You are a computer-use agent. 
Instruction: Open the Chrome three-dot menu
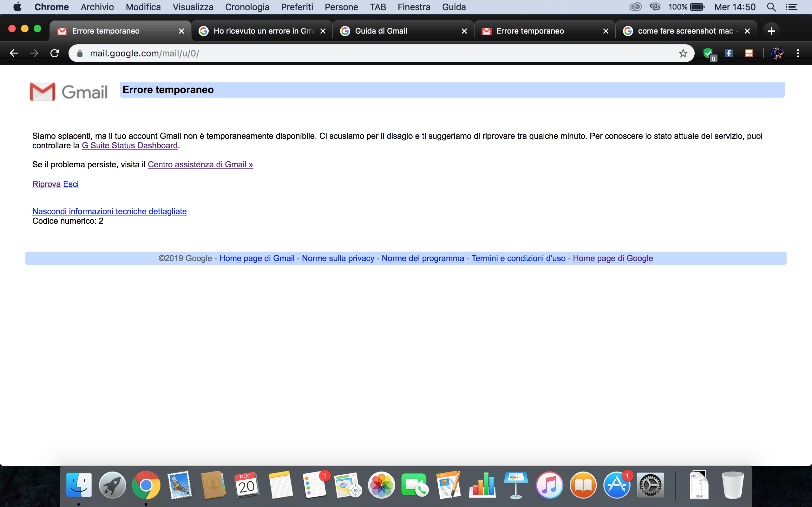pyautogui.click(x=798, y=53)
